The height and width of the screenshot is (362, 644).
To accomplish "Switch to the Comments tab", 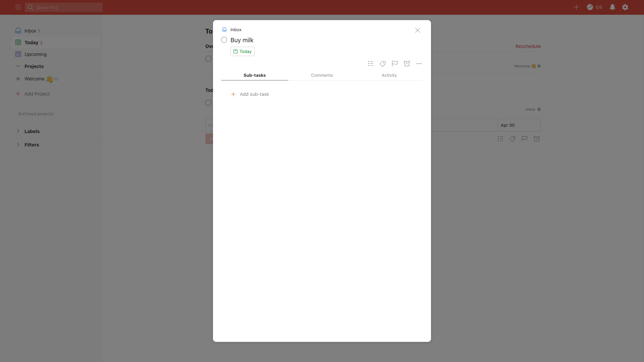I will (322, 75).
